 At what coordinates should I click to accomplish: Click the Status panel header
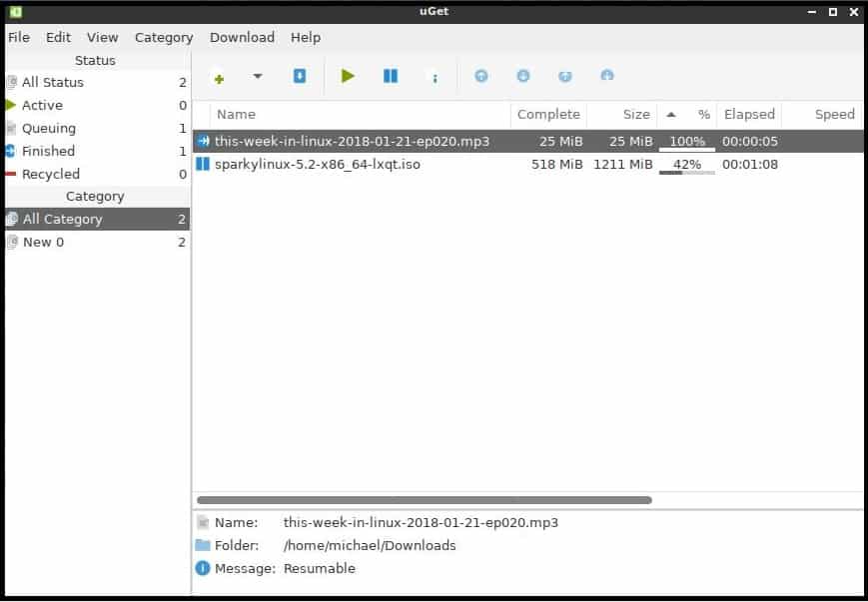pyautogui.click(x=95, y=60)
